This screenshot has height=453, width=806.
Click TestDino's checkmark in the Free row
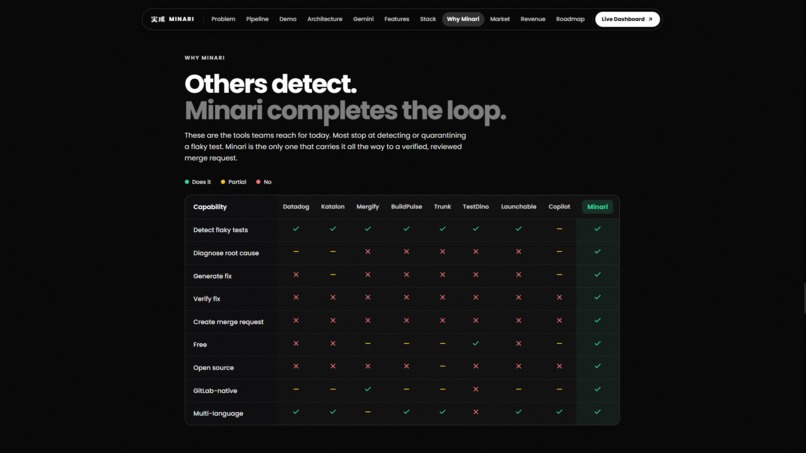[475, 343]
